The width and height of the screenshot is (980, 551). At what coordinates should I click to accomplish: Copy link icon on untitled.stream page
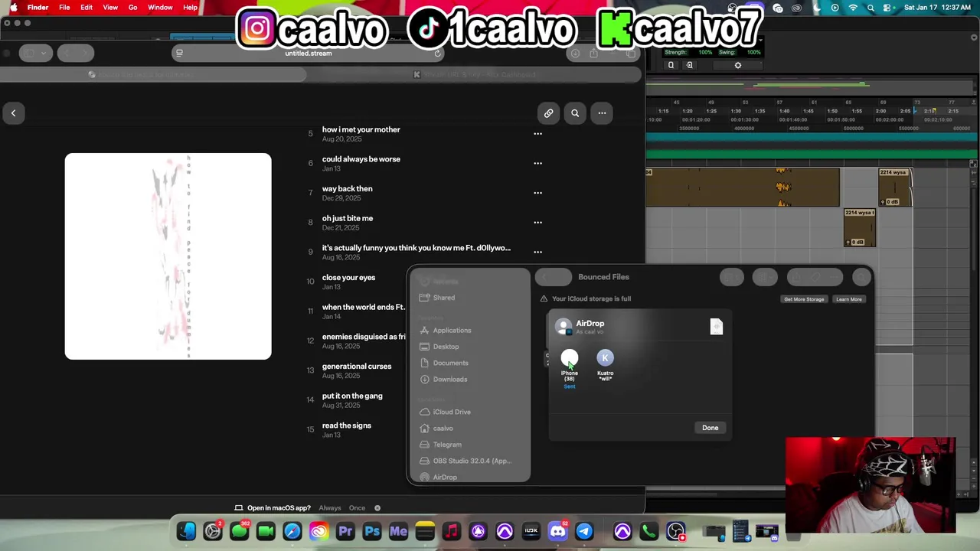pyautogui.click(x=548, y=113)
